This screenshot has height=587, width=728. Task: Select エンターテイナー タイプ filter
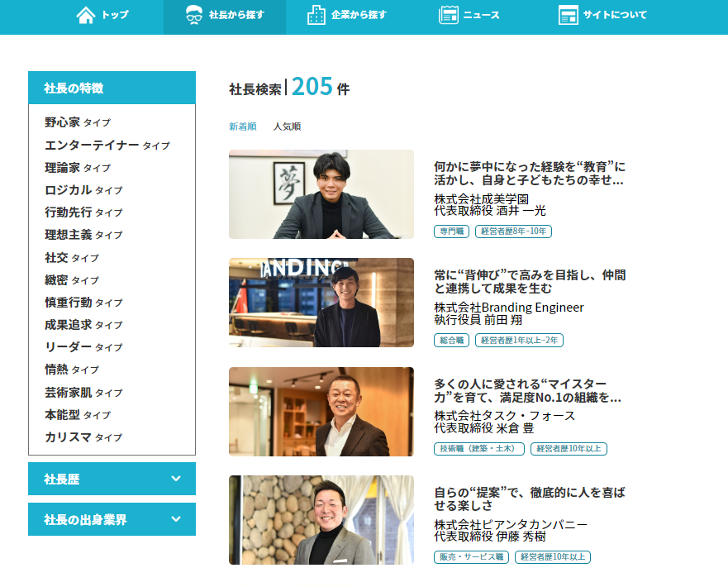click(107, 146)
